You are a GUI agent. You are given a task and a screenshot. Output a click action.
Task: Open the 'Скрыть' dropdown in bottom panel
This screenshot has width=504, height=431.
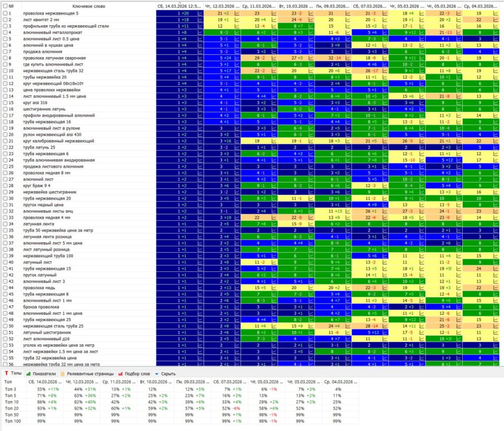[165, 374]
